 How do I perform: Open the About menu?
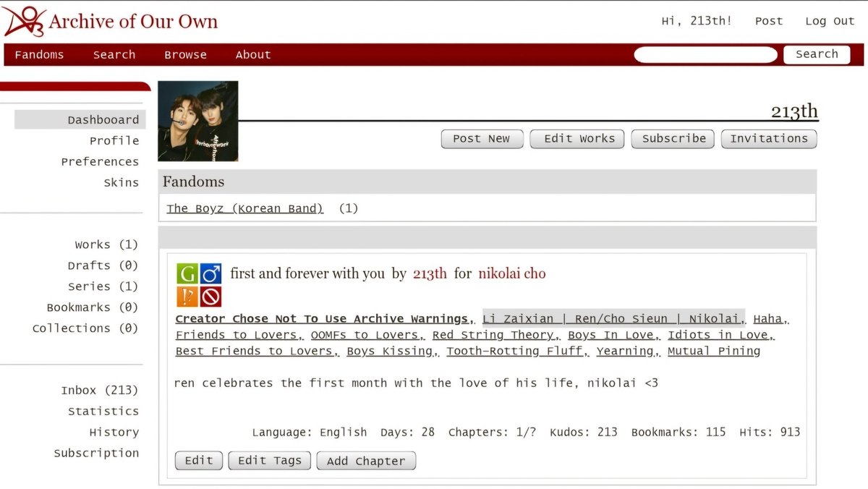(x=253, y=55)
